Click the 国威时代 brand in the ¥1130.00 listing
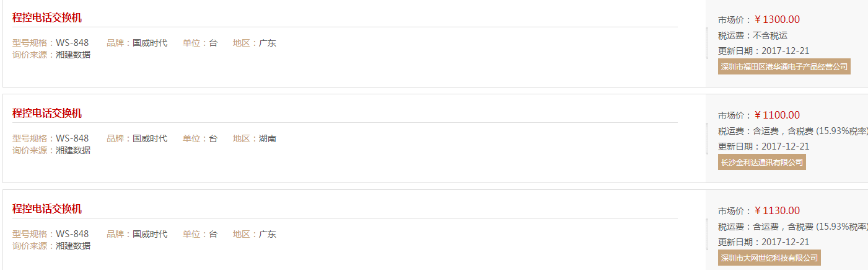 (x=150, y=234)
